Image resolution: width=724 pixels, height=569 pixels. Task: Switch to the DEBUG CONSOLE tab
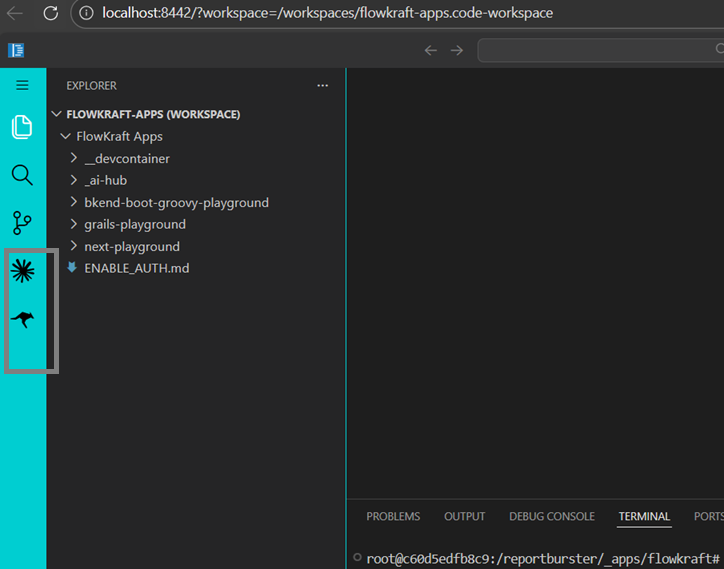(x=552, y=516)
